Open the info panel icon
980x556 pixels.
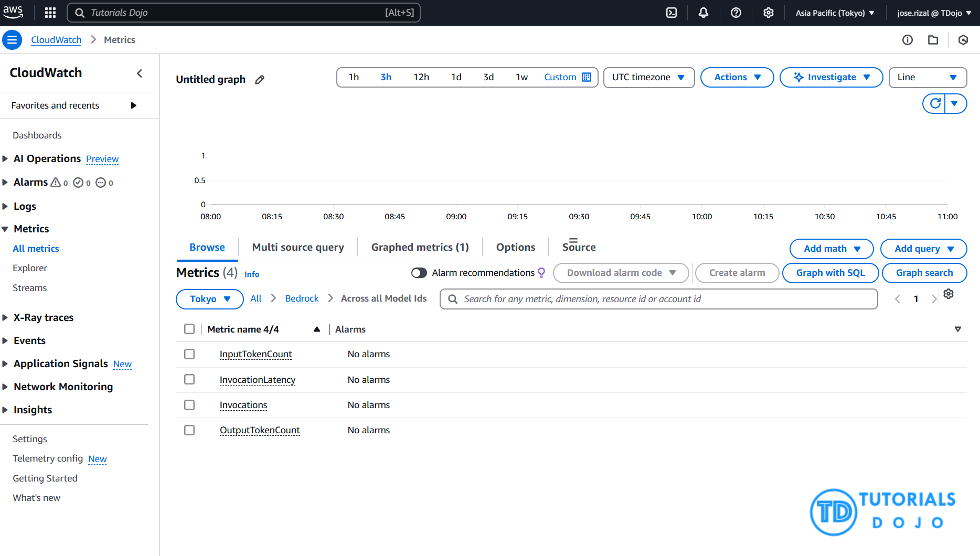908,40
